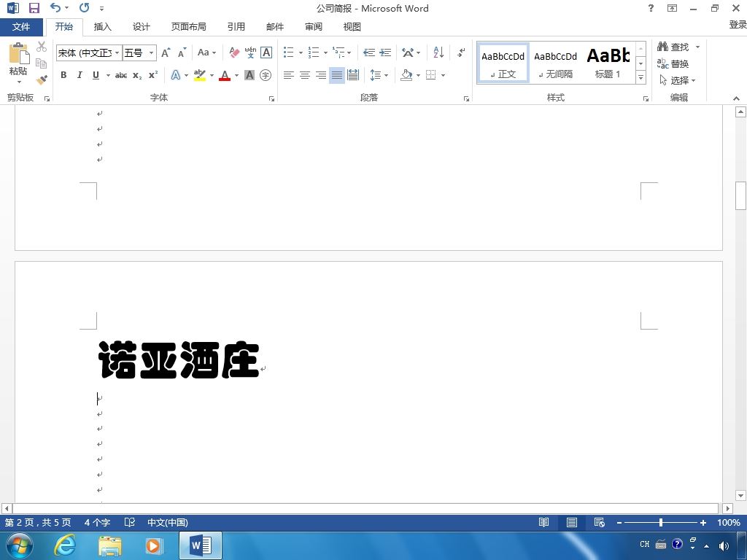Open the font name dropdown
The image size is (747, 560).
click(117, 52)
